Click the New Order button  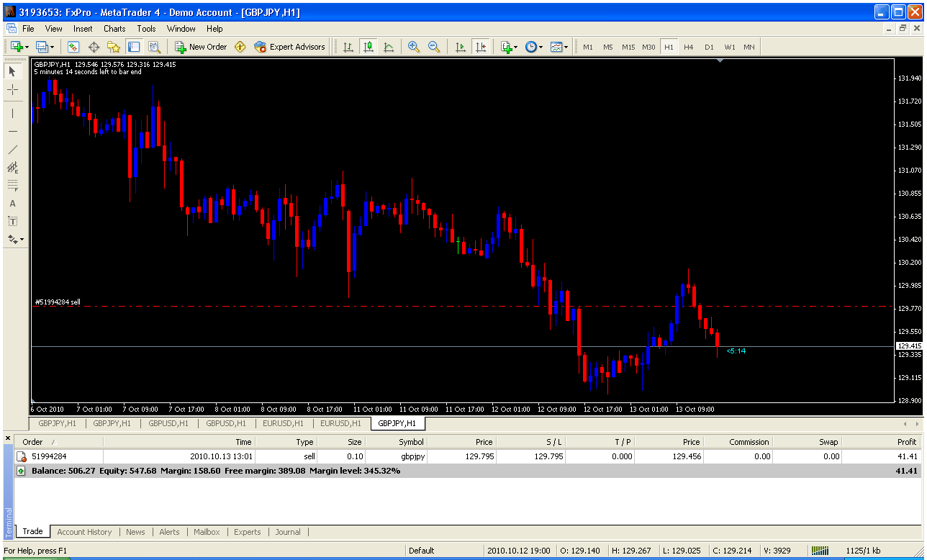pyautogui.click(x=201, y=47)
